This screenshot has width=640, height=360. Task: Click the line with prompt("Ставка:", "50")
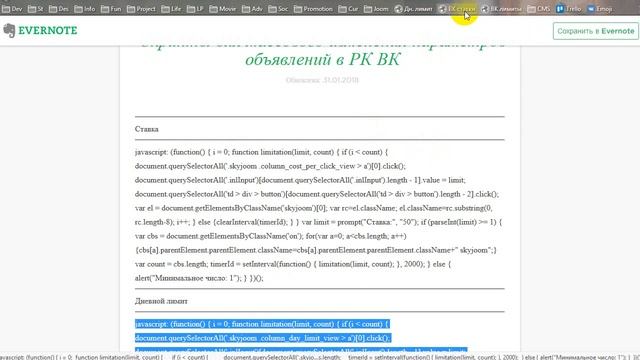pyautogui.click(x=318, y=222)
